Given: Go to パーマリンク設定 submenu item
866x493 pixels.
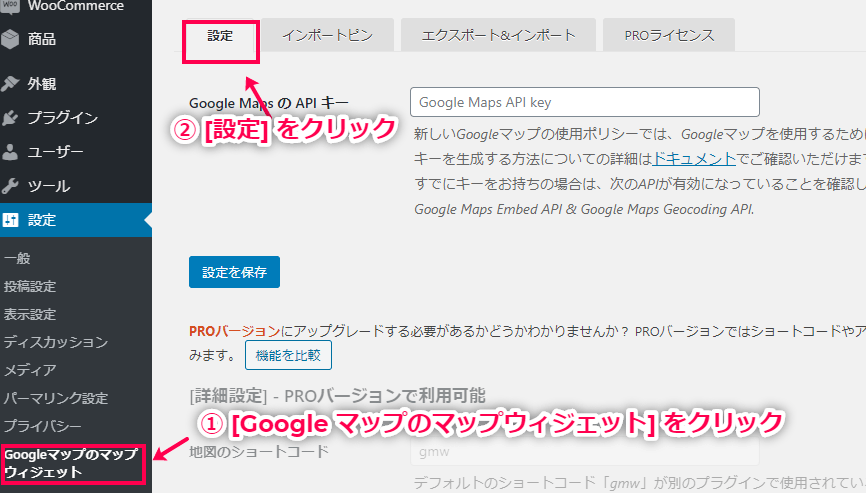Looking at the screenshot, I should click(x=55, y=398).
